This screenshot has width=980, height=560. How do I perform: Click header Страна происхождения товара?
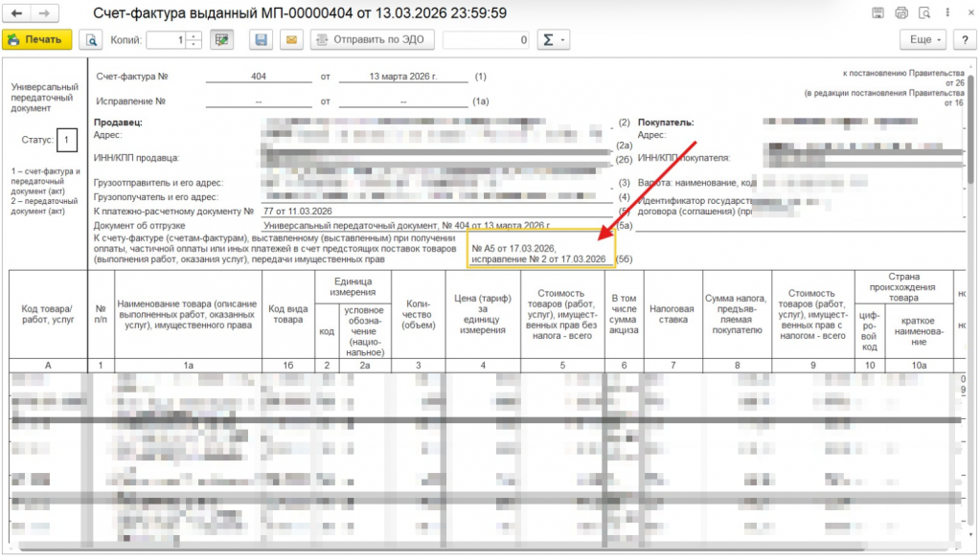click(903, 287)
